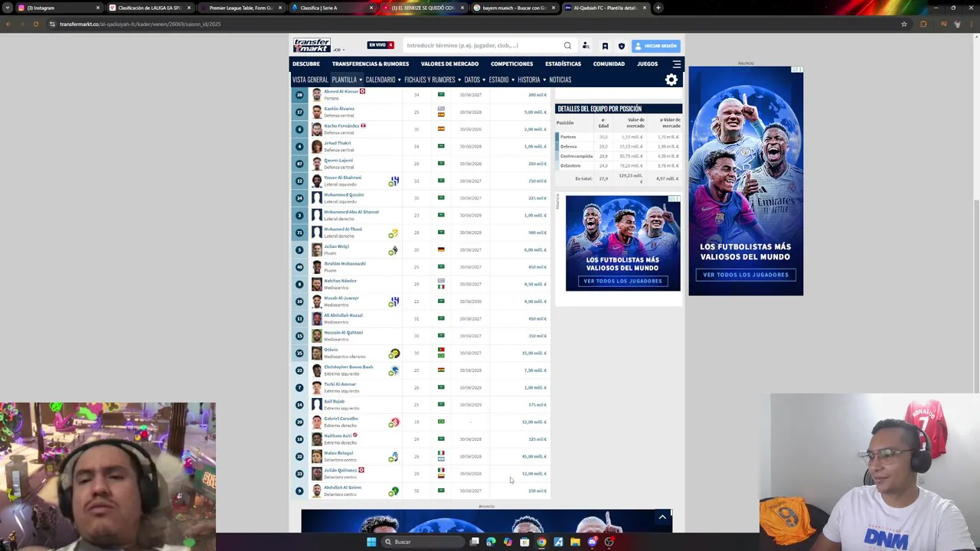Open Nacho Fernández player profile
The height and width of the screenshot is (551, 980).
341,126
